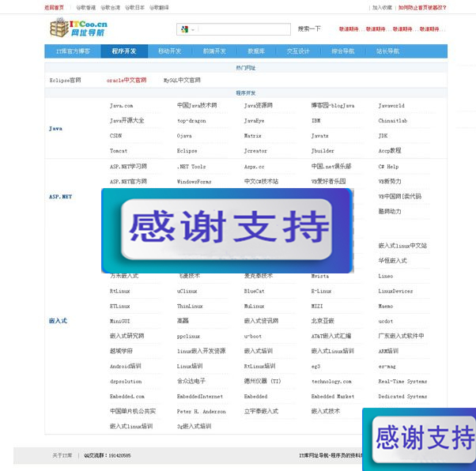Open the JavaEye link
476x471 pixels.
254,121
